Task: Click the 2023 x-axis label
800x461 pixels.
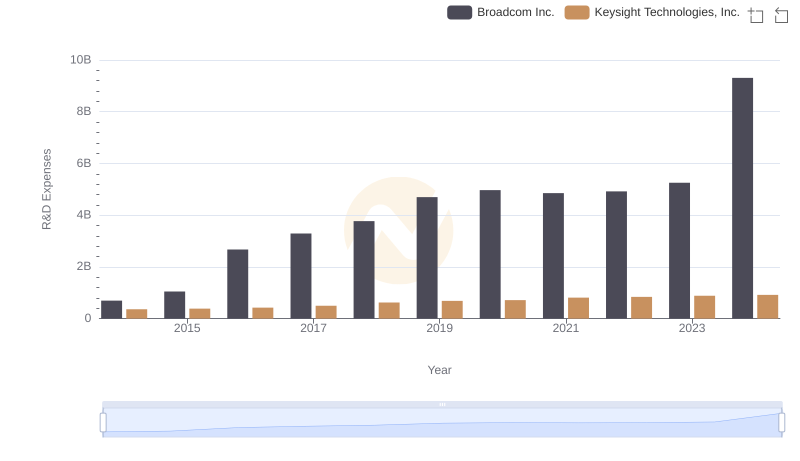Action: click(692, 328)
